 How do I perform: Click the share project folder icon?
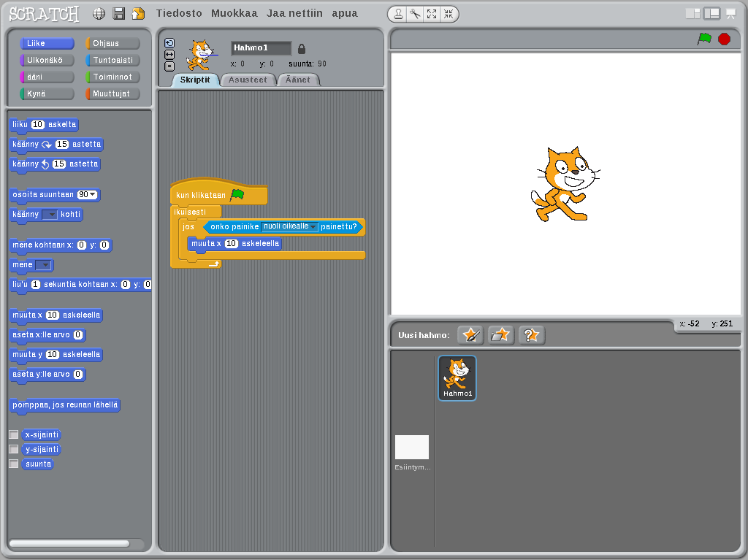[138, 13]
